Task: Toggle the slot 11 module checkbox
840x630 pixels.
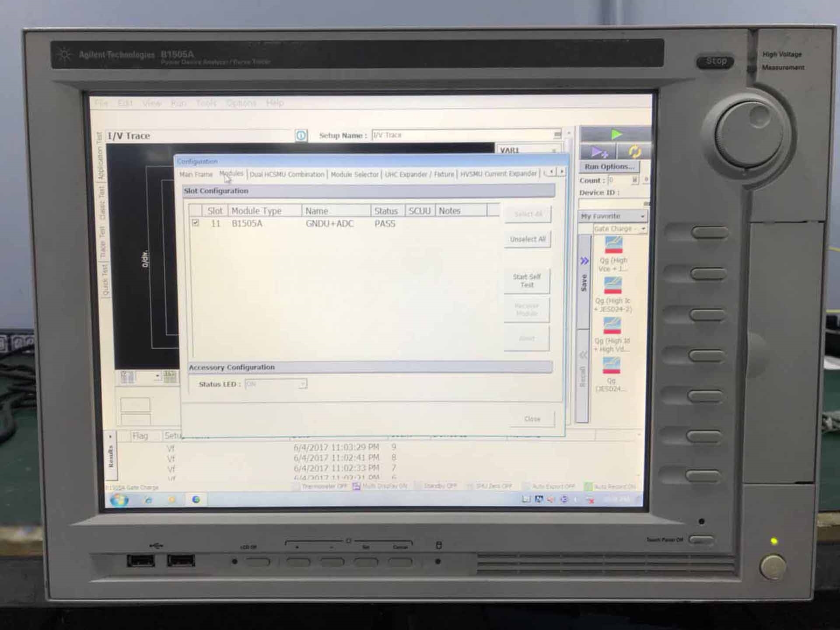Action: 196,223
